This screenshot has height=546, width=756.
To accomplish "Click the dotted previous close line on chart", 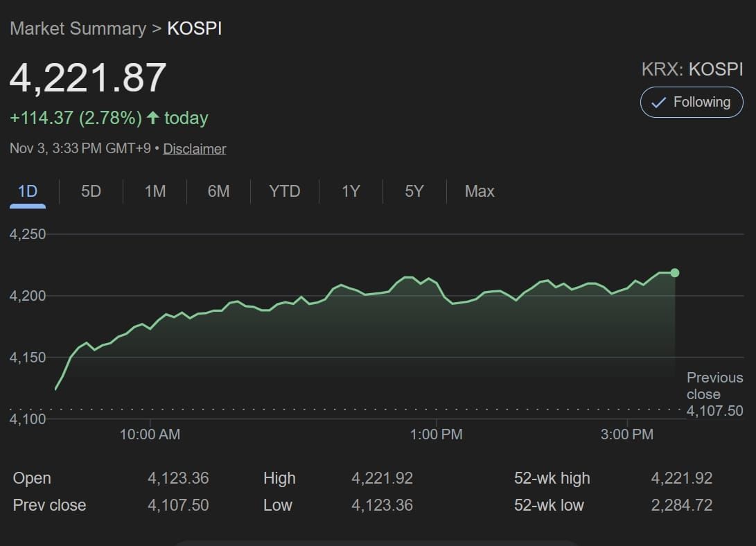I will tap(346, 409).
